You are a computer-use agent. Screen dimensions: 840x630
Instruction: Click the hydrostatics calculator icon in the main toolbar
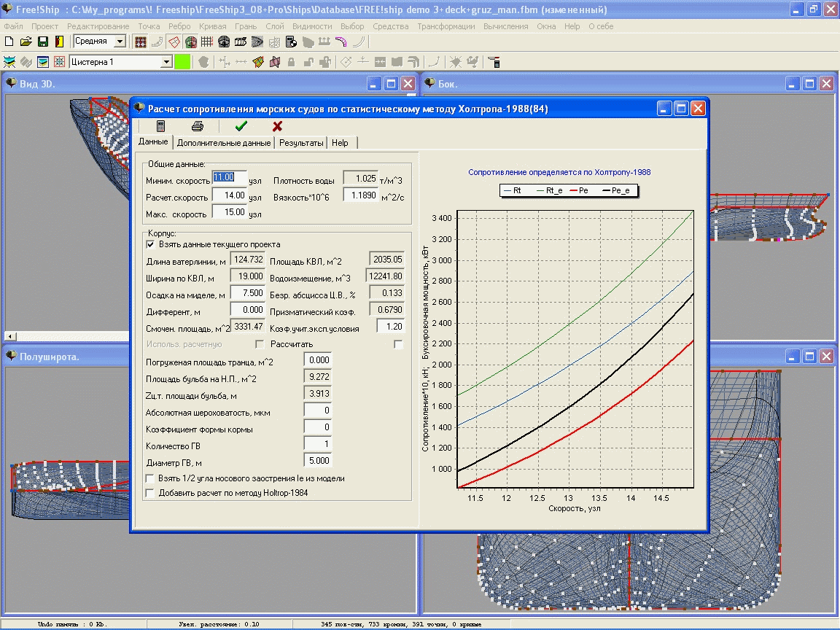click(291, 42)
